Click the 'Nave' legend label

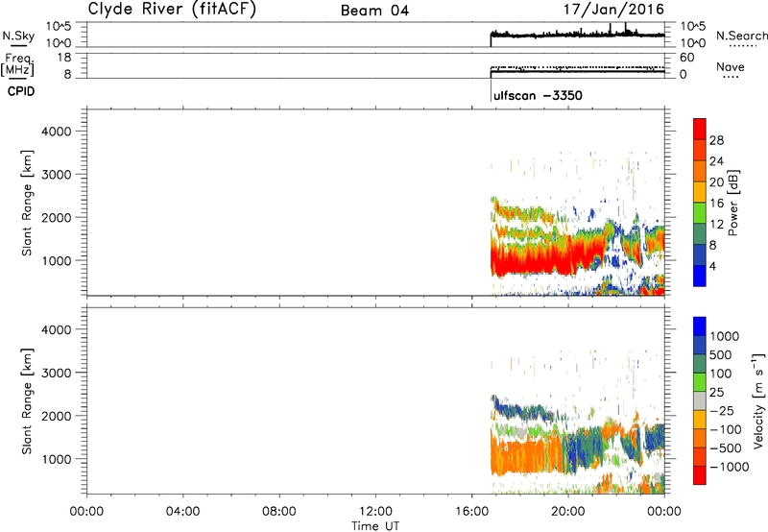[x=731, y=66]
